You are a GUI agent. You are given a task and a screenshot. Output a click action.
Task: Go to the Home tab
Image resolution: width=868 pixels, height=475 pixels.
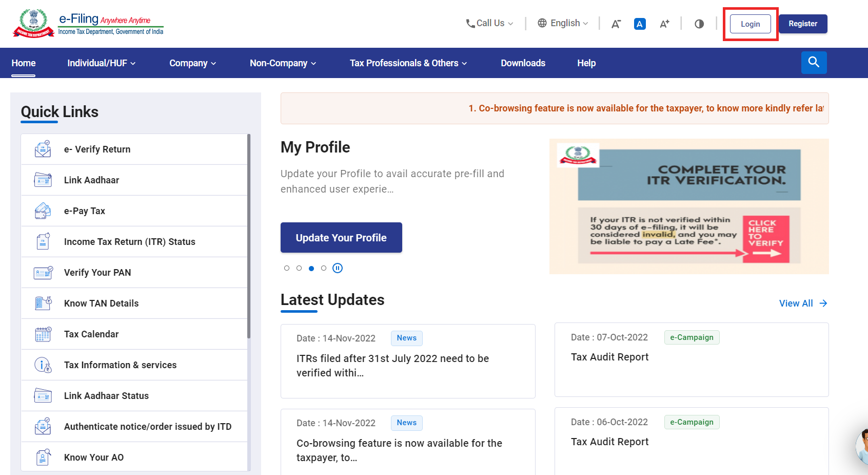[24, 63]
